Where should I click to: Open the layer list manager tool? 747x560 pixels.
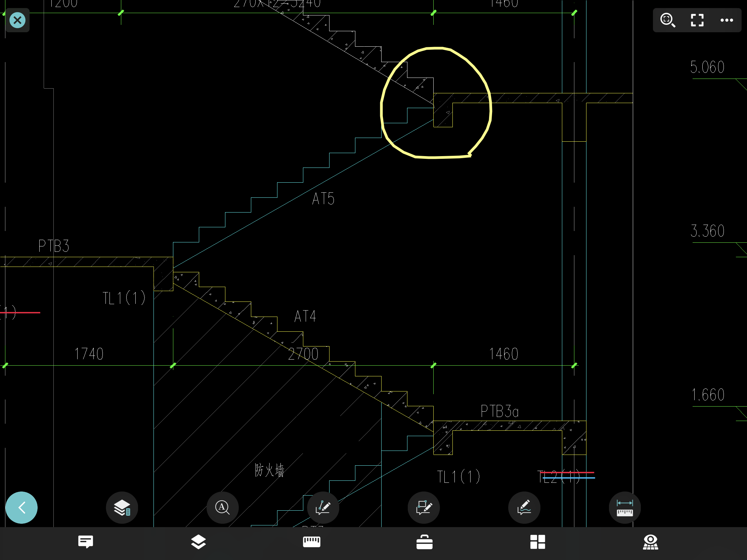(122, 507)
